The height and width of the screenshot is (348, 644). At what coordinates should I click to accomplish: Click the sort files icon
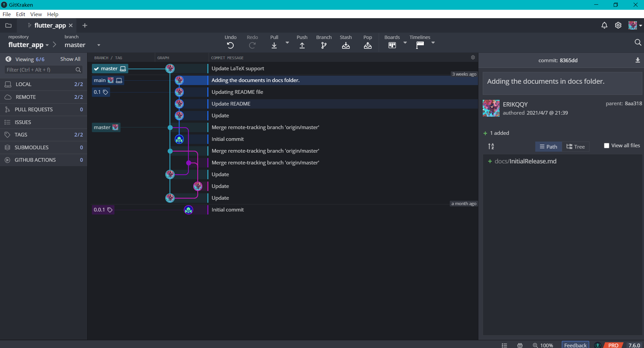491,146
